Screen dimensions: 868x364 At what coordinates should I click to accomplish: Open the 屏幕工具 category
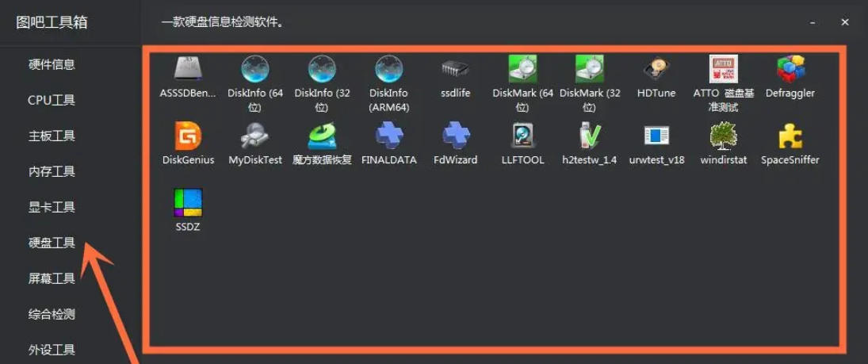52,278
